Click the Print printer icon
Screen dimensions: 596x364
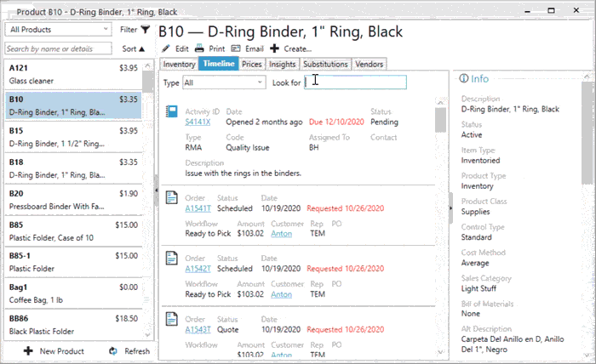pos(199,48)
